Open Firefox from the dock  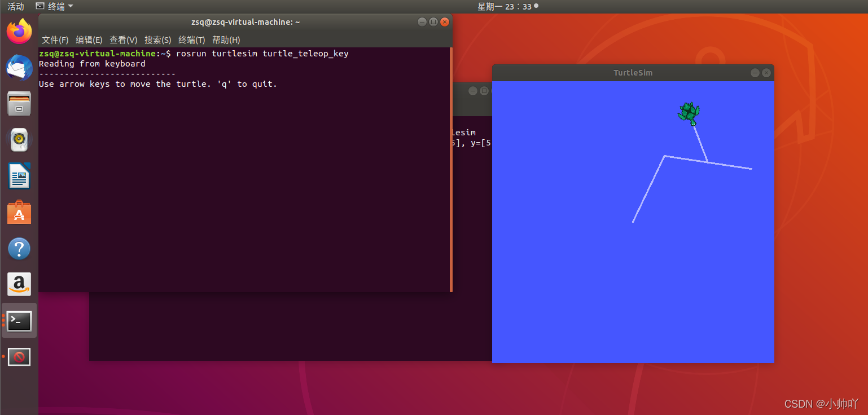pos(19,31)
